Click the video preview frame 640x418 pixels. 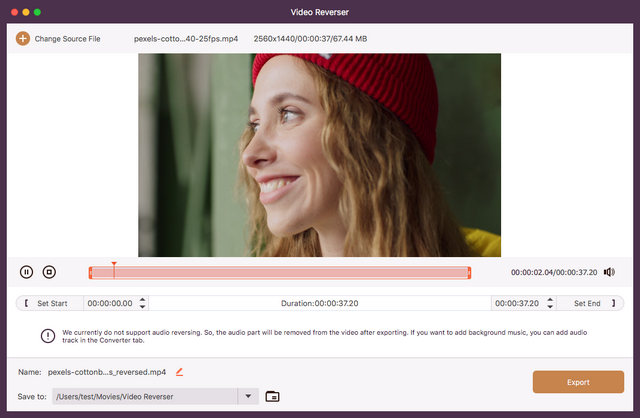point(319,155)
